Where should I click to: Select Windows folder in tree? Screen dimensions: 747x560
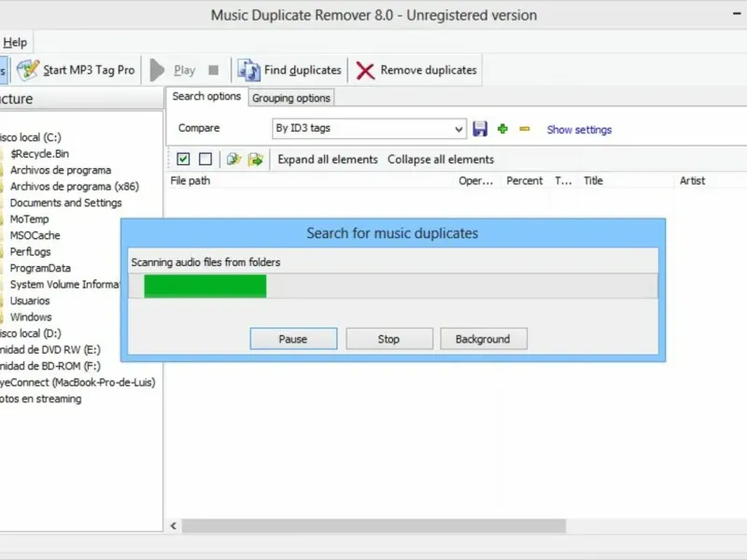coord(31,317)
